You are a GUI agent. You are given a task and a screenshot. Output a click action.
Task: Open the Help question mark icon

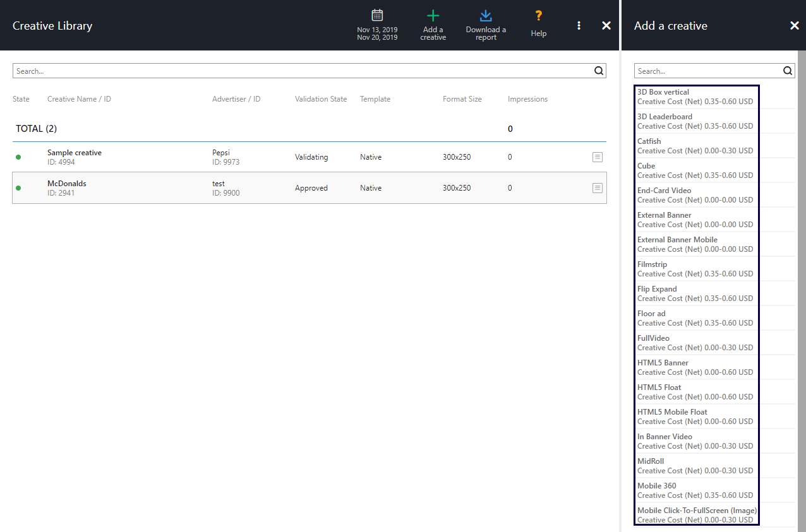pos(538,16)
